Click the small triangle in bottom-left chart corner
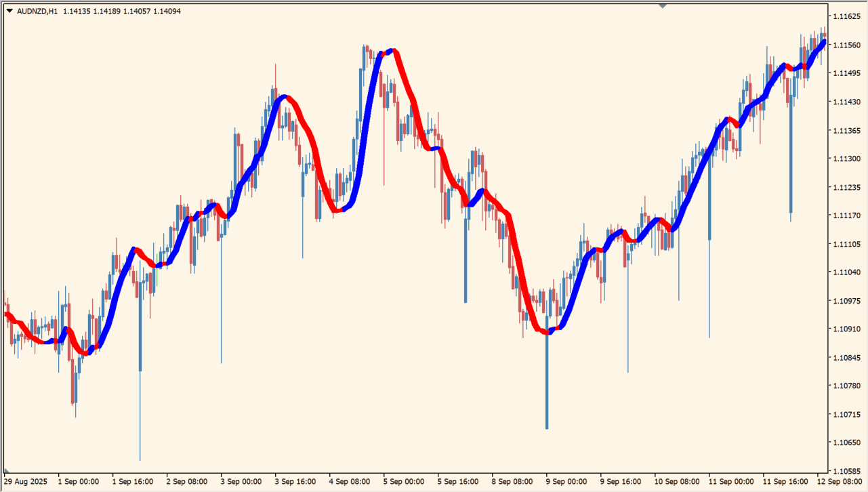Viewport: 868px width, 492px height. point(7,470)
